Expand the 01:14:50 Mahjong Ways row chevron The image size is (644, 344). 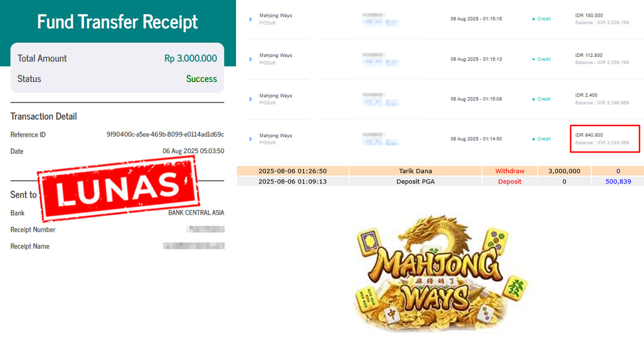[251, 139]
